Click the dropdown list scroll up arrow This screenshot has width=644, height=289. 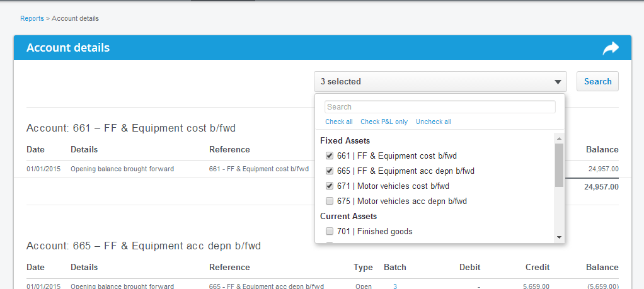[x=559, y=139]
